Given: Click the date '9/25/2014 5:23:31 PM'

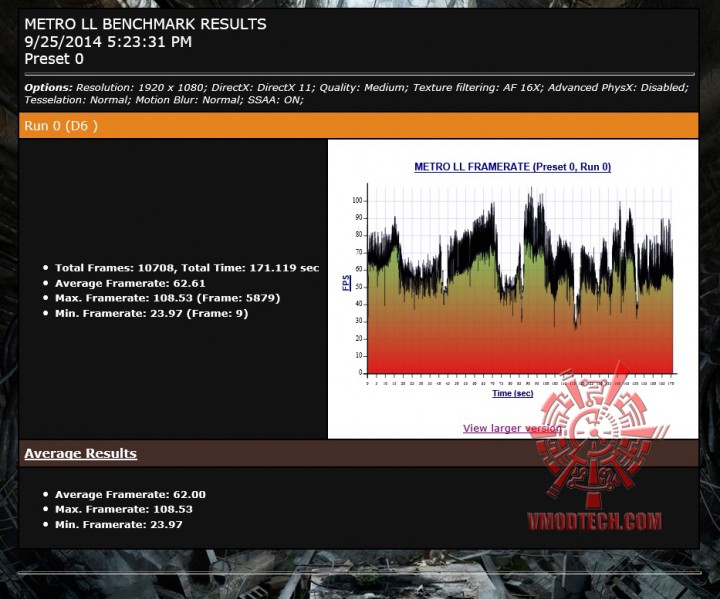Looking at the screenshot, I should coord(108,42).
